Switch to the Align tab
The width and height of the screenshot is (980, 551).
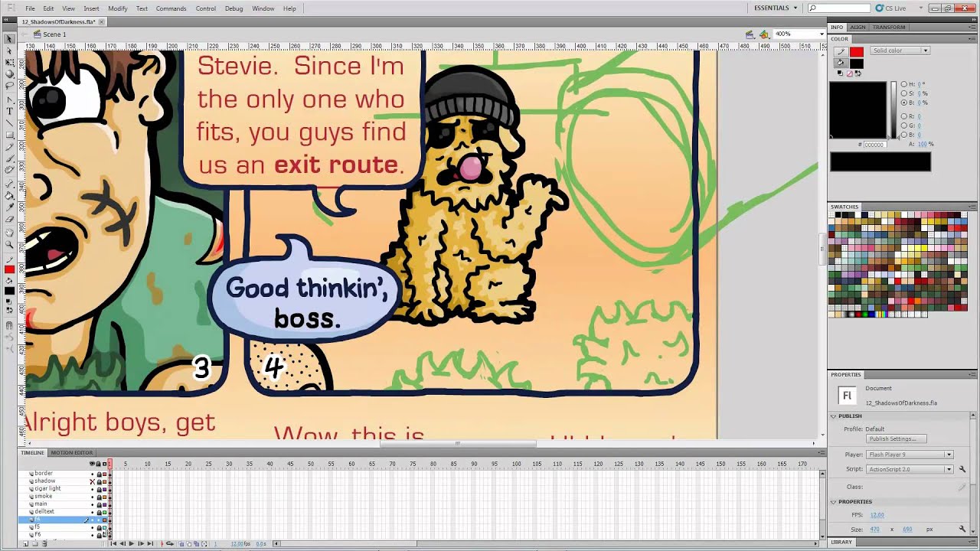[x=857, y=27]
